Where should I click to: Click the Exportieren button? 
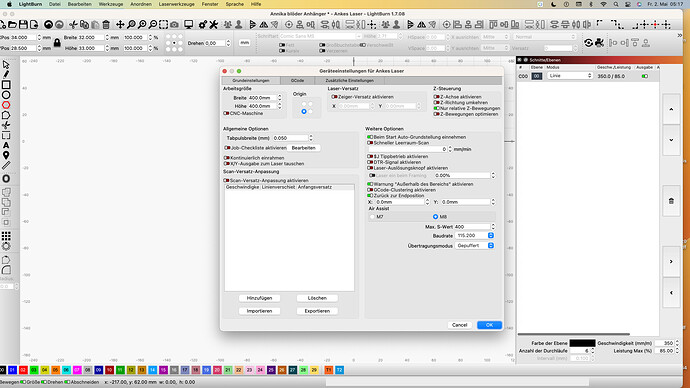317,311
